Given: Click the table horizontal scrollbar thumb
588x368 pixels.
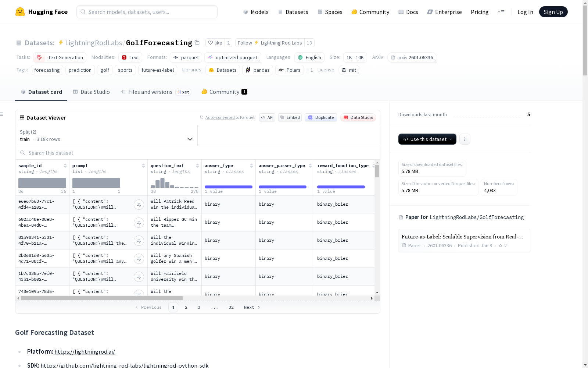Looking at the screenshot, I should [102, 298].
